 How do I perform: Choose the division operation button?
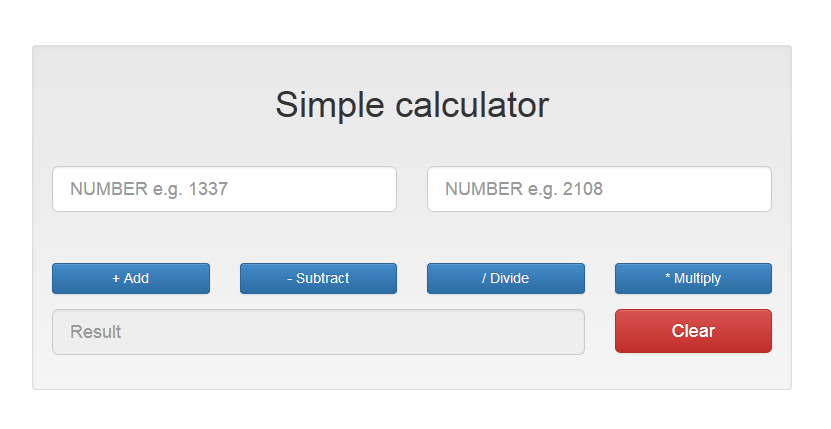505,278
